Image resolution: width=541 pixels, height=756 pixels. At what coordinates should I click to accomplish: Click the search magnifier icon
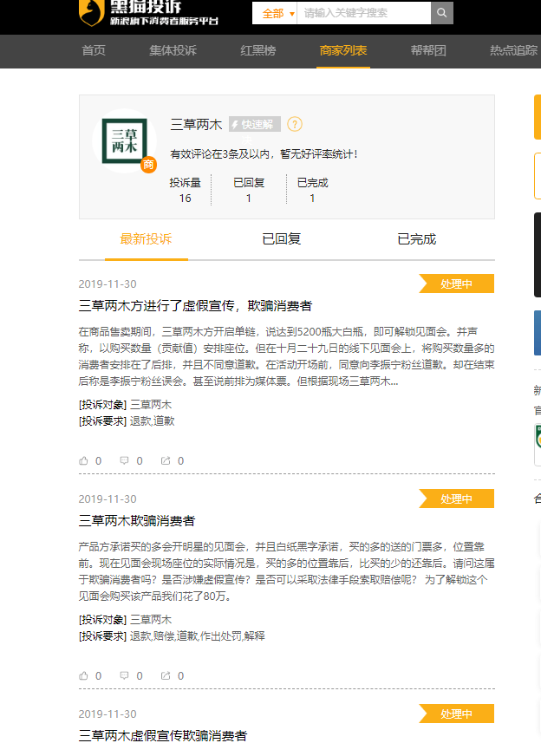tap(441, 13)
